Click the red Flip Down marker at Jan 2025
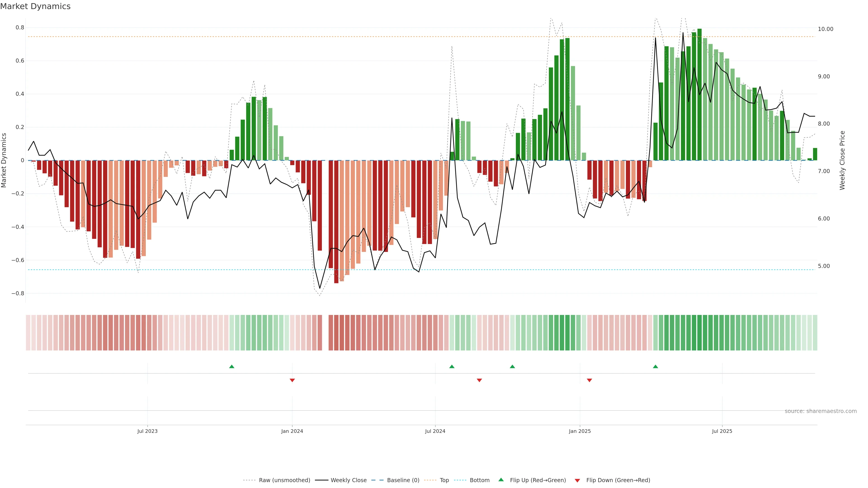Screen dimensions: 868x488 point(589,380)
